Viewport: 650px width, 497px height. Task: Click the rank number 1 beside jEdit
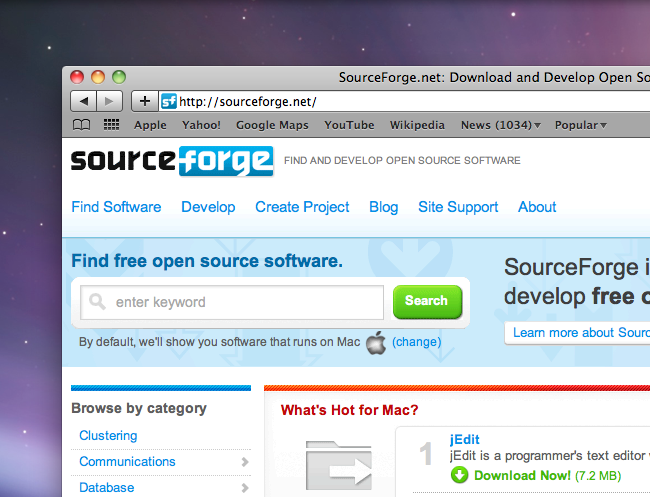click(426, 454)
